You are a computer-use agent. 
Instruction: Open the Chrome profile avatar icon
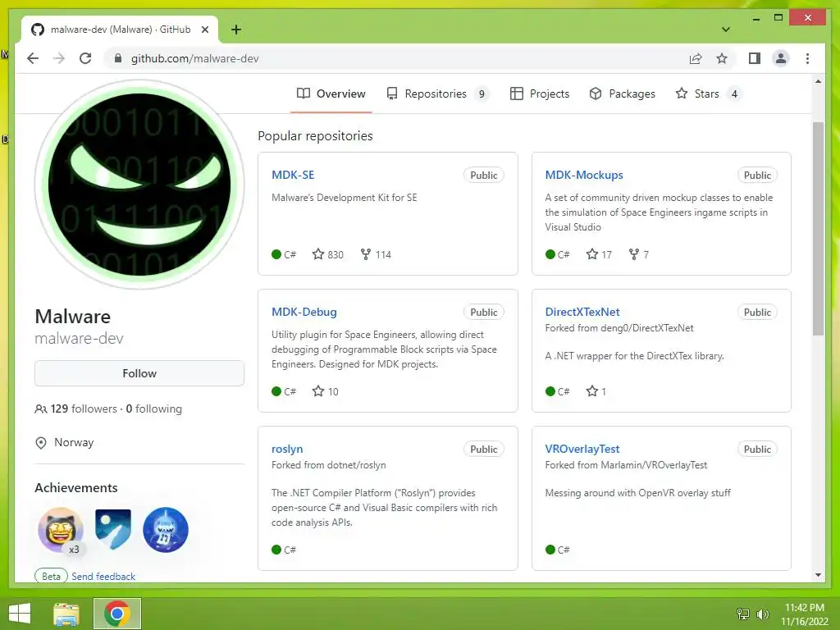(781, 58)
